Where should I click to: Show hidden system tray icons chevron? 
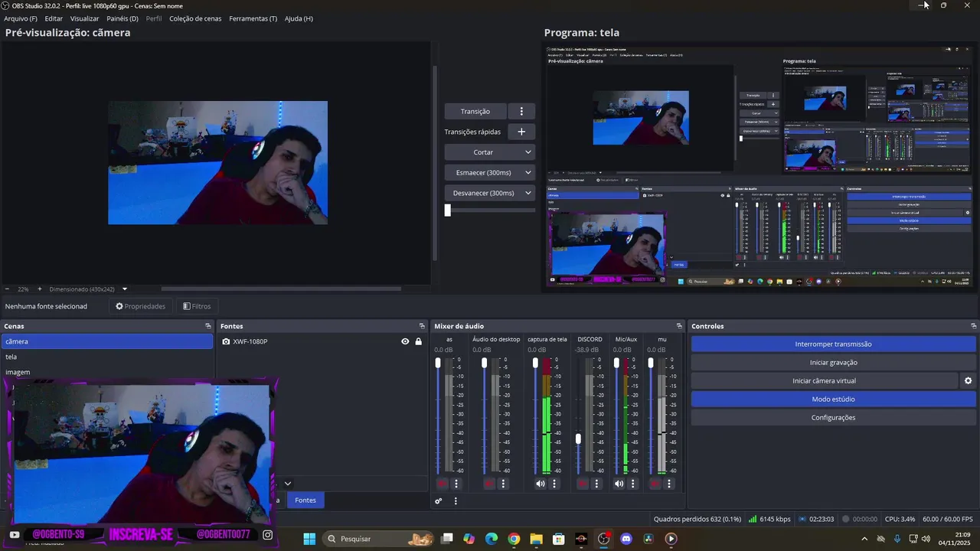864,539
